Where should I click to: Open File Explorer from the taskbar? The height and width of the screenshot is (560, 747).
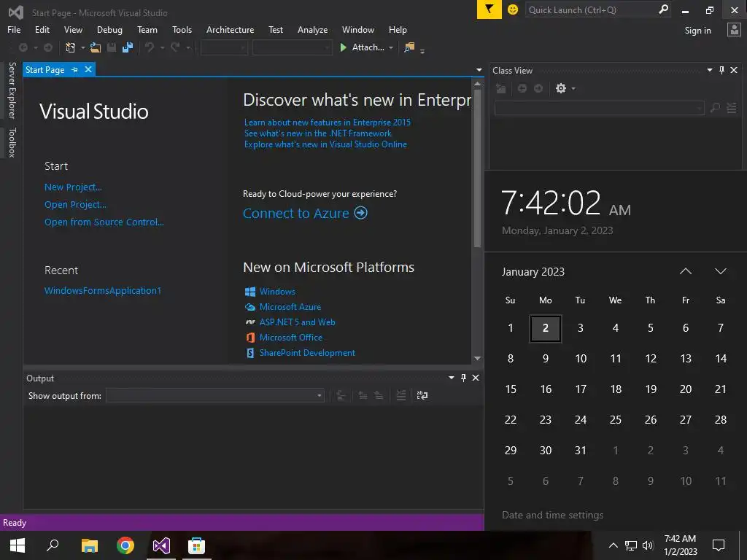click(89, 545)
